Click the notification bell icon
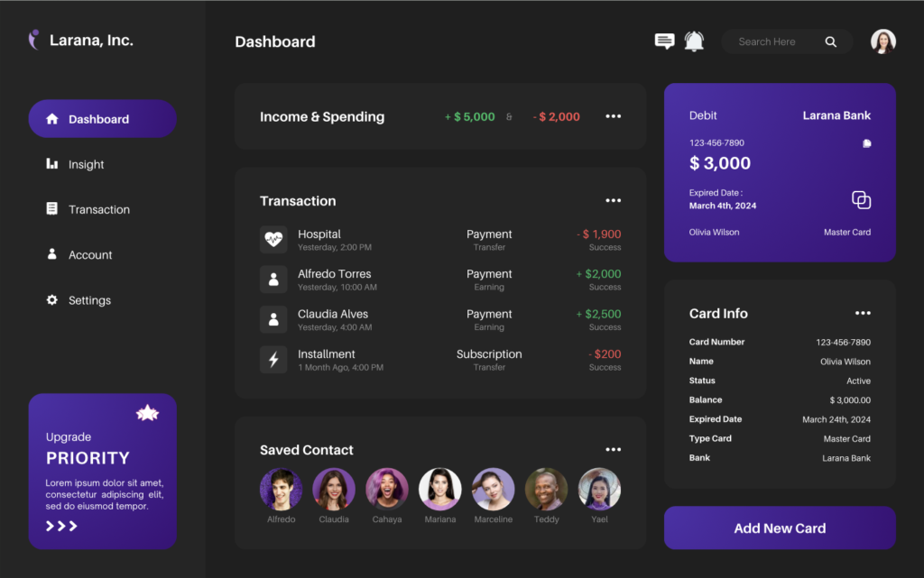This screenshot has width=924, height=578. 694,41
